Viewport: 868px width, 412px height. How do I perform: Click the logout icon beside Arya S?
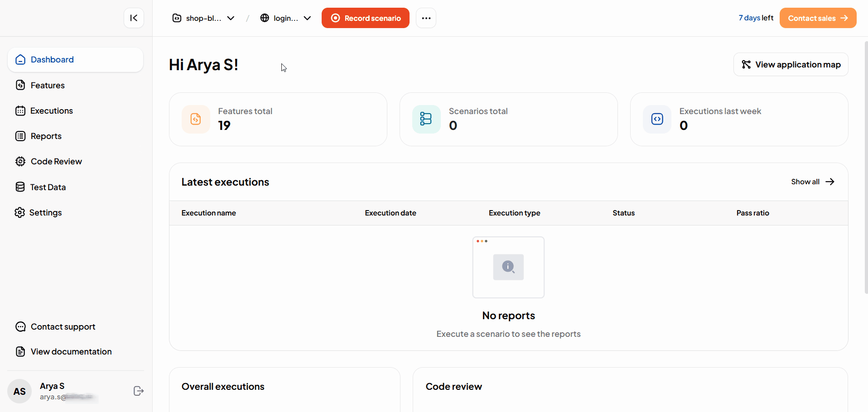(x=139, y=391)
